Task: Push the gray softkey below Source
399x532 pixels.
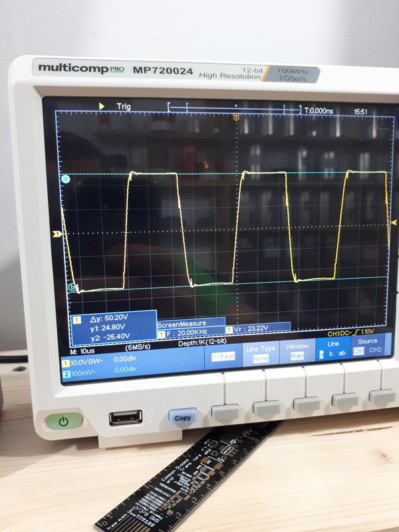Action: (382, 397)
